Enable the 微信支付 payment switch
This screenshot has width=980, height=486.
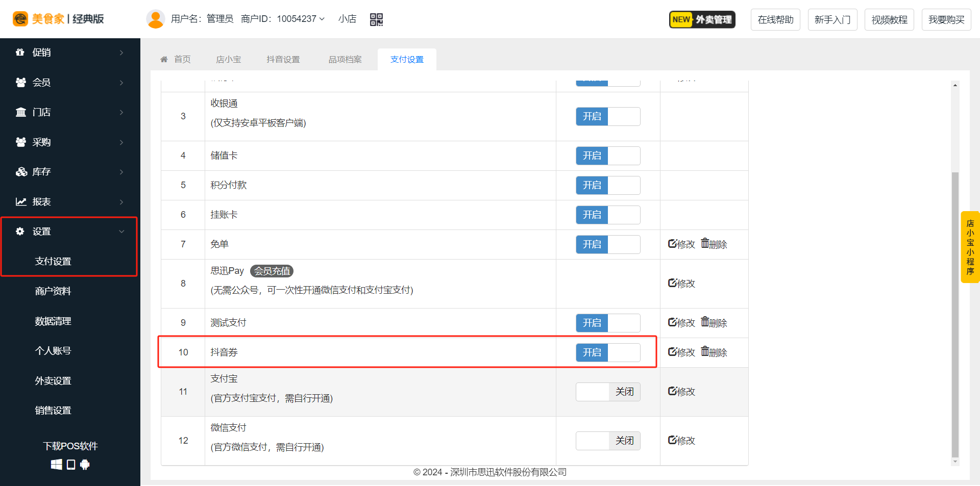pyautogui.click(x=608, y=441)
